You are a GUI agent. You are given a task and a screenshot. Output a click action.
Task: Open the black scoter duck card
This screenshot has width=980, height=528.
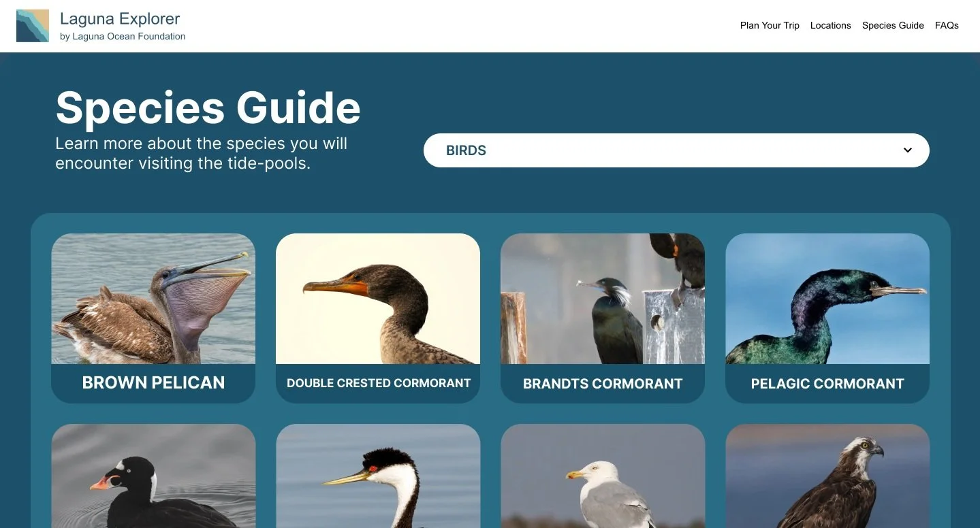(x=153, y=476)
